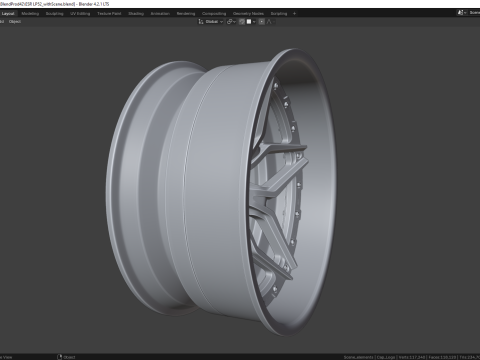Add a new workspace with plus icon
Image resolution: width=480 pixels, height=360 pixels.
pyautogui.click(x=294, y=14)
